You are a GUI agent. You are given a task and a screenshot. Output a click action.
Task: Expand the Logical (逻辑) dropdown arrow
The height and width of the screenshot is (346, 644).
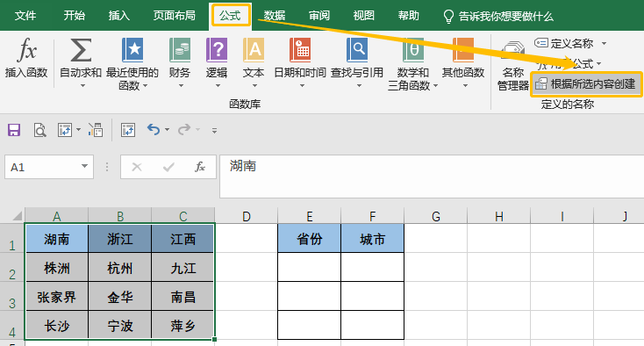coord(218,85)
